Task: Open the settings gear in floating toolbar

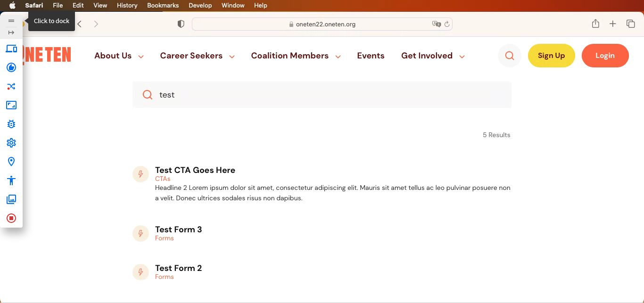Action: (11, 143)
